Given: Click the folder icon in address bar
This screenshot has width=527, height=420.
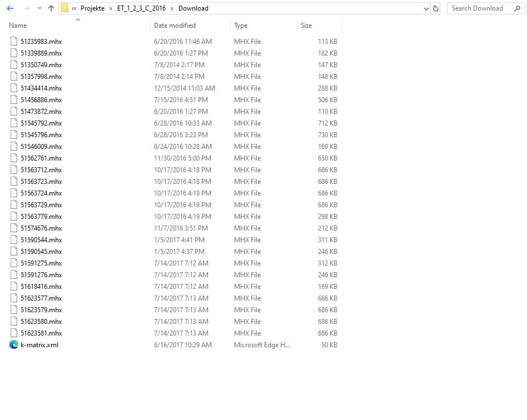Looking at the screenshot, I should point(64,8).
